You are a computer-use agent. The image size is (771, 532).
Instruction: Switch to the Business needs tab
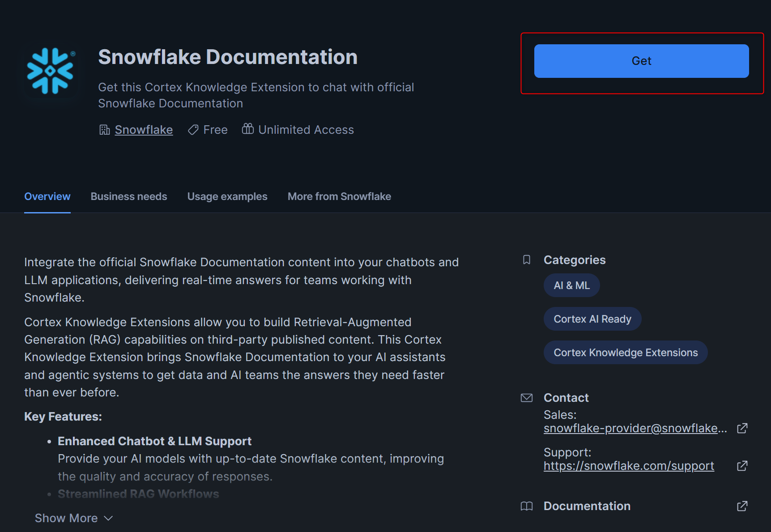click(129, 196)
